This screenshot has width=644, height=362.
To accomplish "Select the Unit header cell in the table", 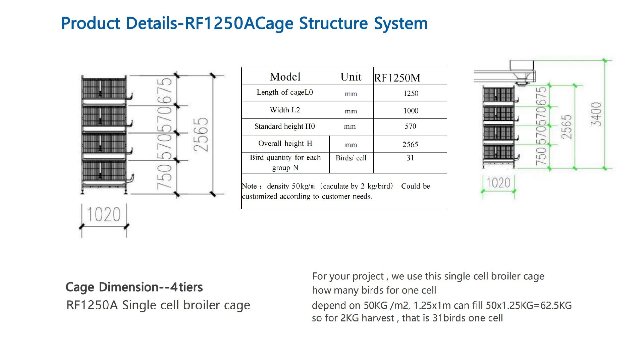I will click(351, 77).
